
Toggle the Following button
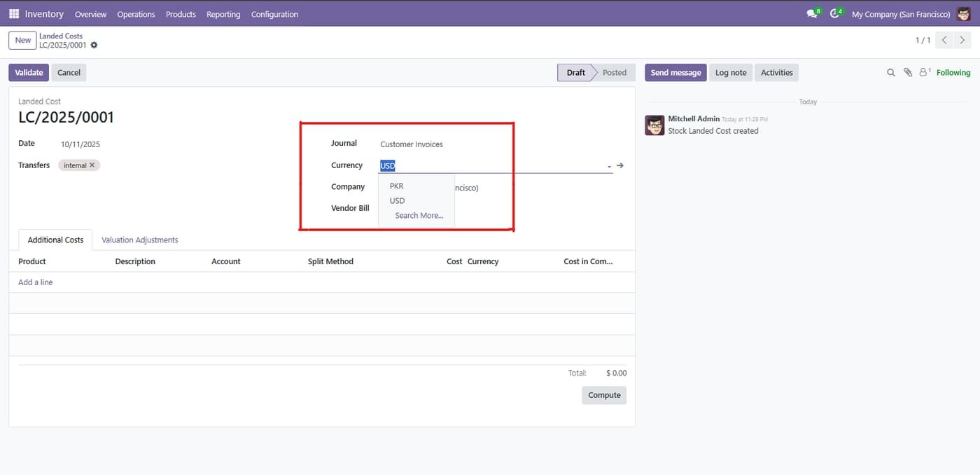pyautogui.click(x=953, y=72)
